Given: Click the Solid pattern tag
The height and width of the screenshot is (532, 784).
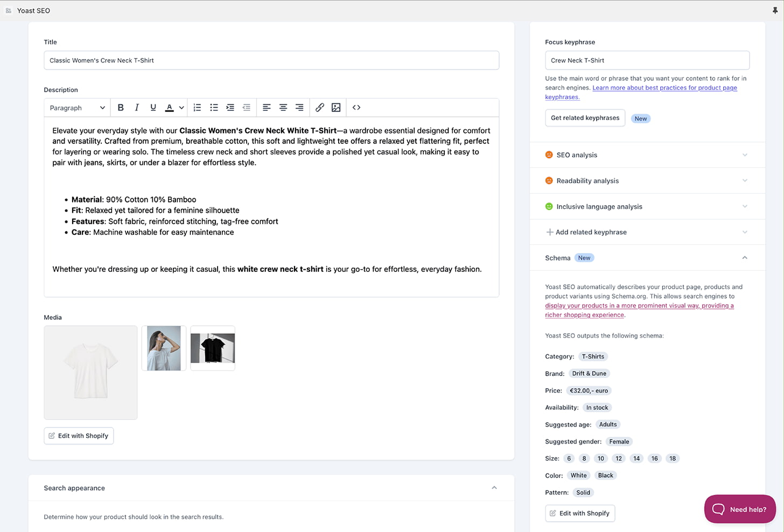Looking at the screenshot, I should pyautogui.click(x=583, y=493).
